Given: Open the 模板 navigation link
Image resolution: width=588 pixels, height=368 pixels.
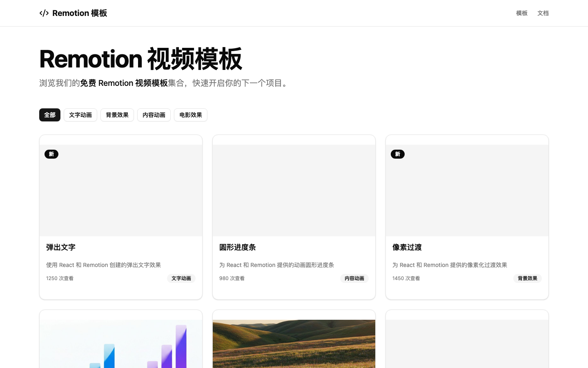Looking at the screenshot, I should point(522,13).
